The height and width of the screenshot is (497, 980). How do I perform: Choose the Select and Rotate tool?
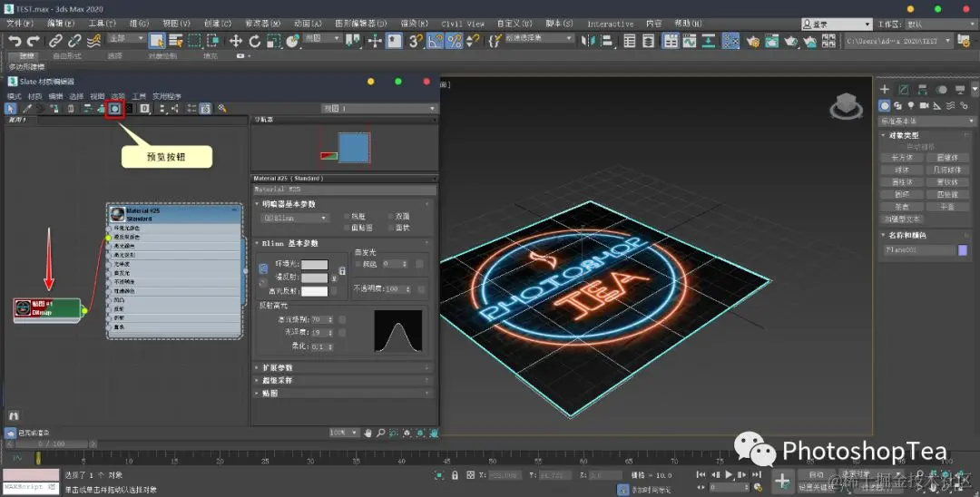click(x=254, y=41)
